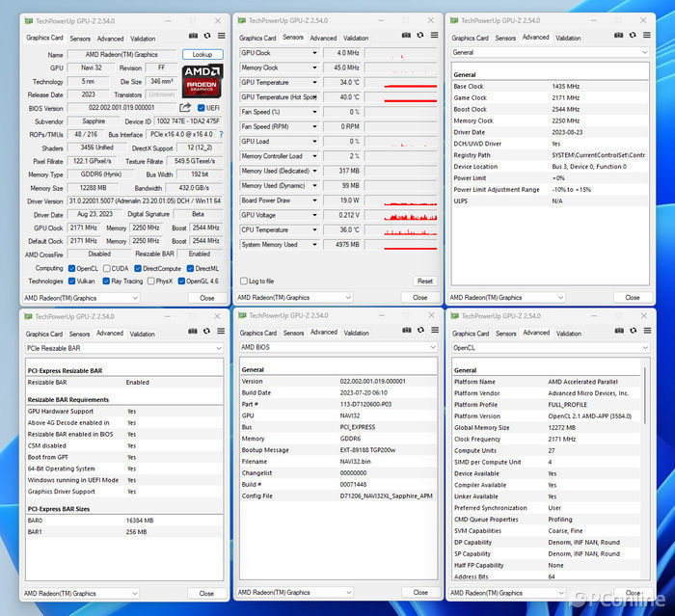The height and width of the screenshot is (616, 675).
Task: Click the BIOS export share icon
Action: [185, 108]
